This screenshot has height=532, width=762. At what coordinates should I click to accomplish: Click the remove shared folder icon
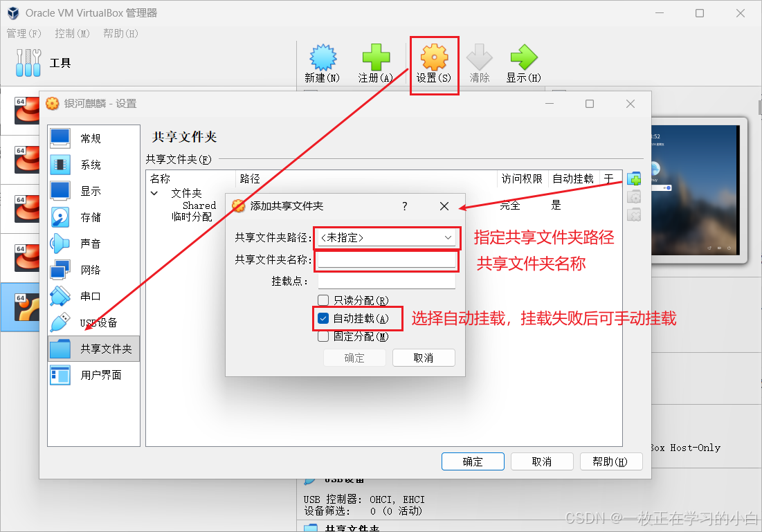click(634, 214)
